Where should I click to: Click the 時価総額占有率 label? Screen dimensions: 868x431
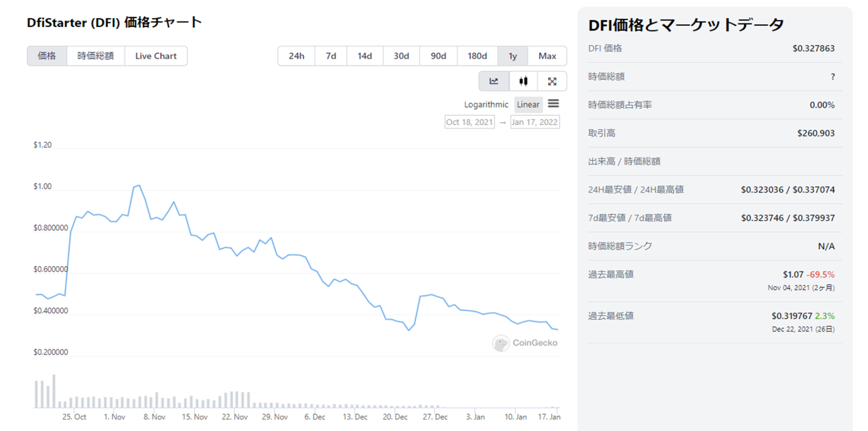(x=620, y=105)
